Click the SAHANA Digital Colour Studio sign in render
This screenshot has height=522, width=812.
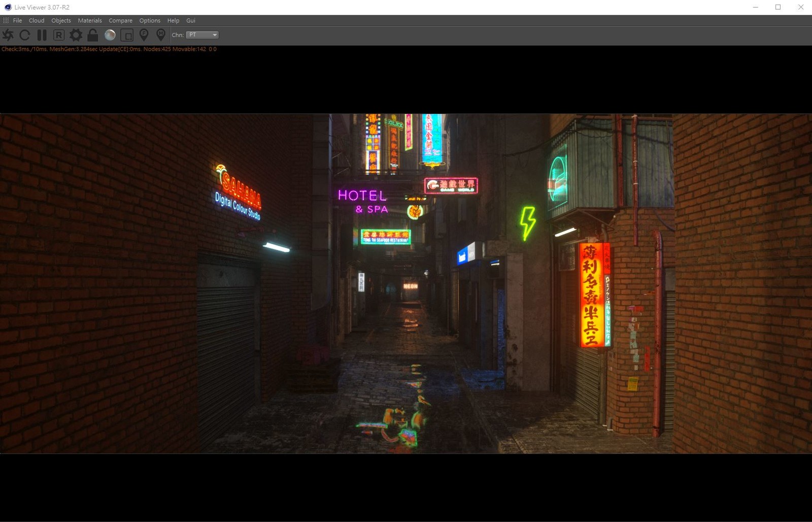[238, 192]
